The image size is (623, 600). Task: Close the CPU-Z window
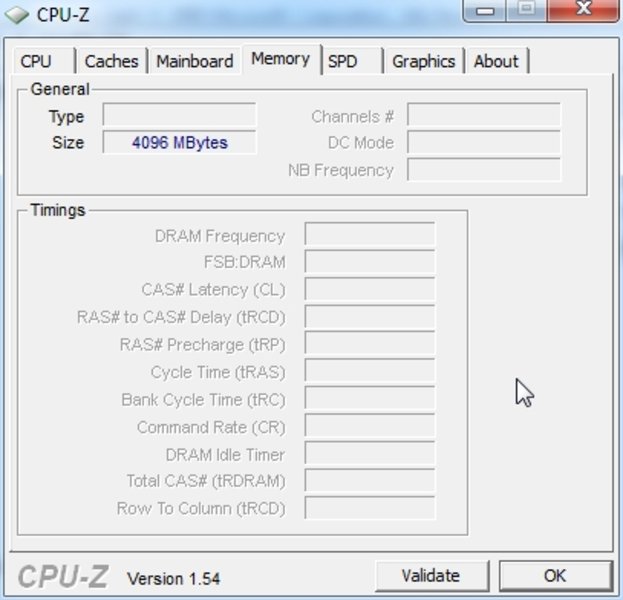pyautogui.click(x=583, y=10)
